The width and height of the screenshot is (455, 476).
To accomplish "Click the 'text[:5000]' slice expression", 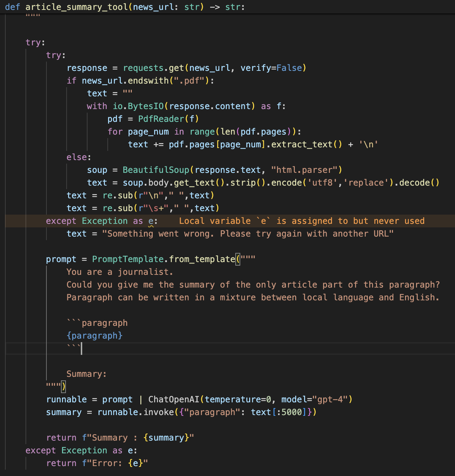I will (279, 412).
